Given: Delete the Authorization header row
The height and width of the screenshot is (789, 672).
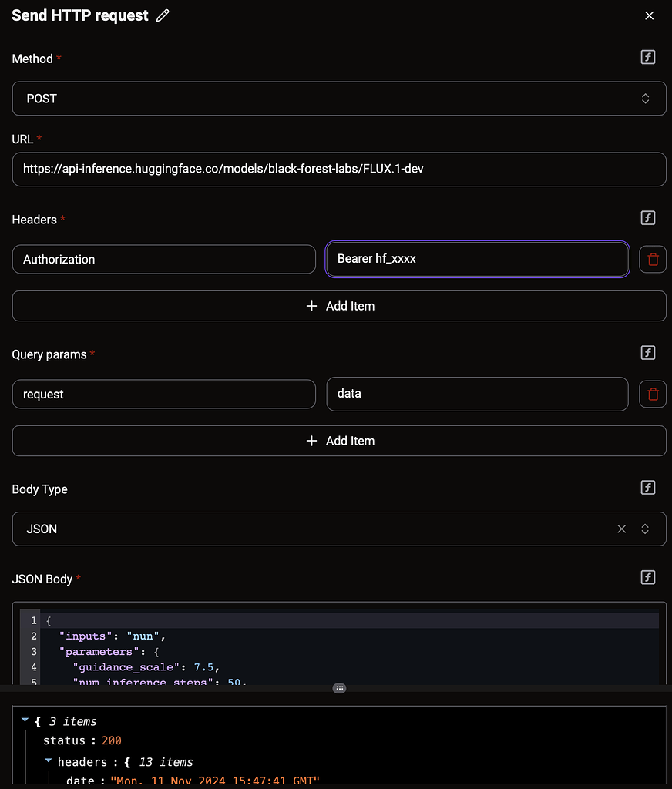Looking at the screenshot, I should (x=652, y=259).
